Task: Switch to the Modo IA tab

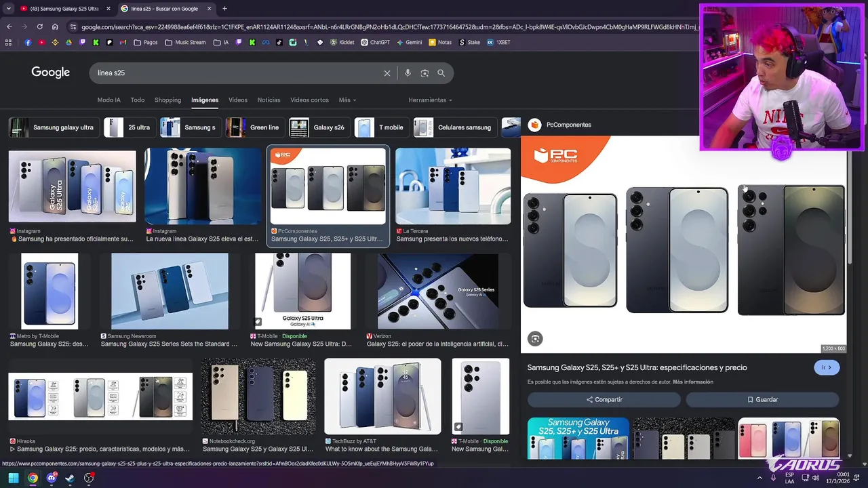Action: [x=108, y=100]
